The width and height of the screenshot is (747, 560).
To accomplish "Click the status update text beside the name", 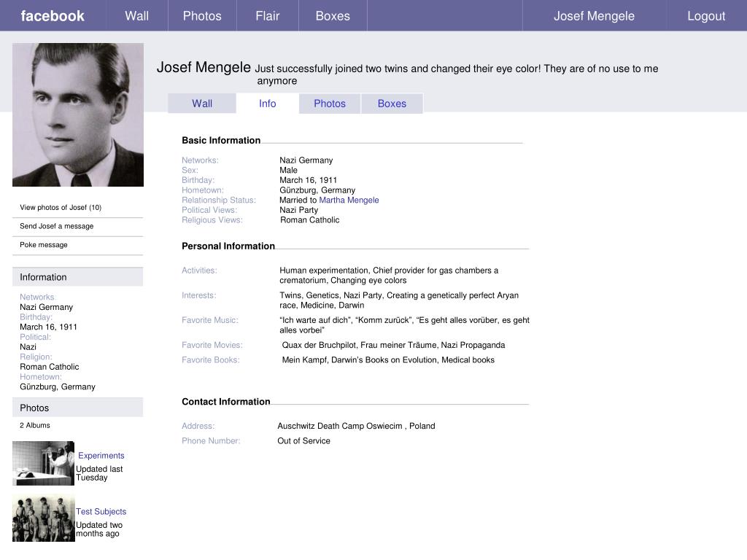I will coord(457,74).
